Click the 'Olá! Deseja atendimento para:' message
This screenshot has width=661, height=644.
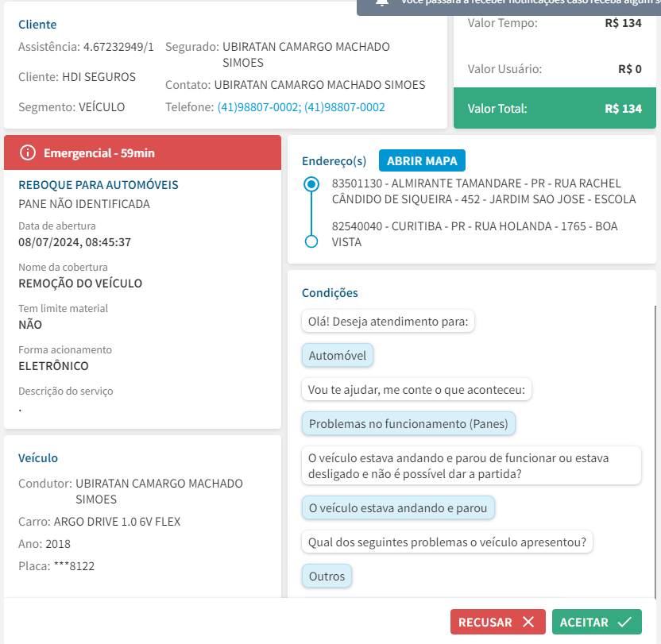pos(388,321)
